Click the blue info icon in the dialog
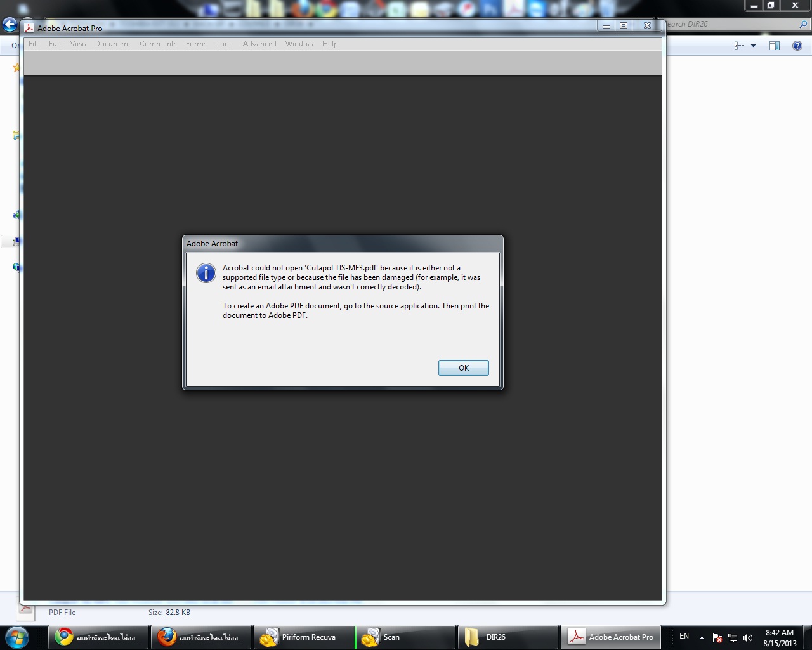 coord(206,273)
